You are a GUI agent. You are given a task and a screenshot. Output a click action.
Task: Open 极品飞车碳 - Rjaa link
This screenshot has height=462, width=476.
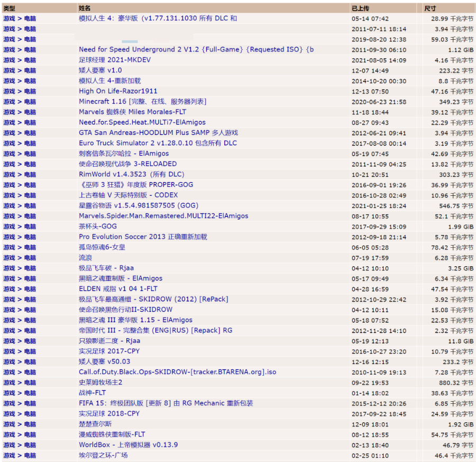coord(106,268)
